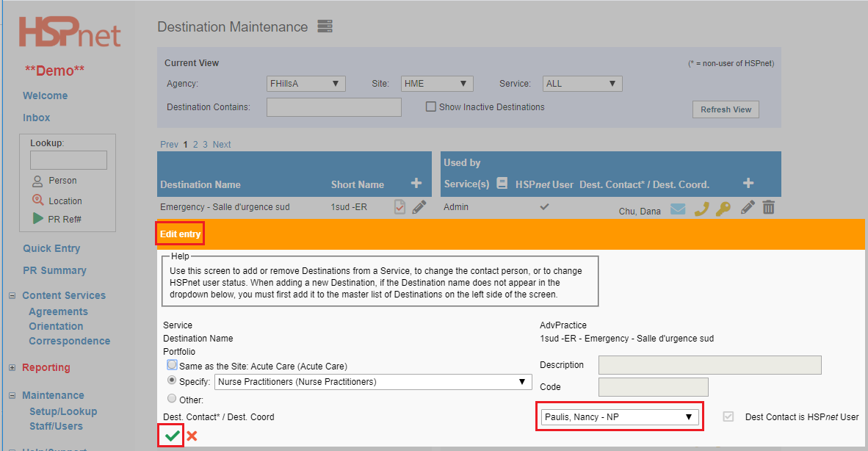Add new destination with plus icon

(416, 183)
